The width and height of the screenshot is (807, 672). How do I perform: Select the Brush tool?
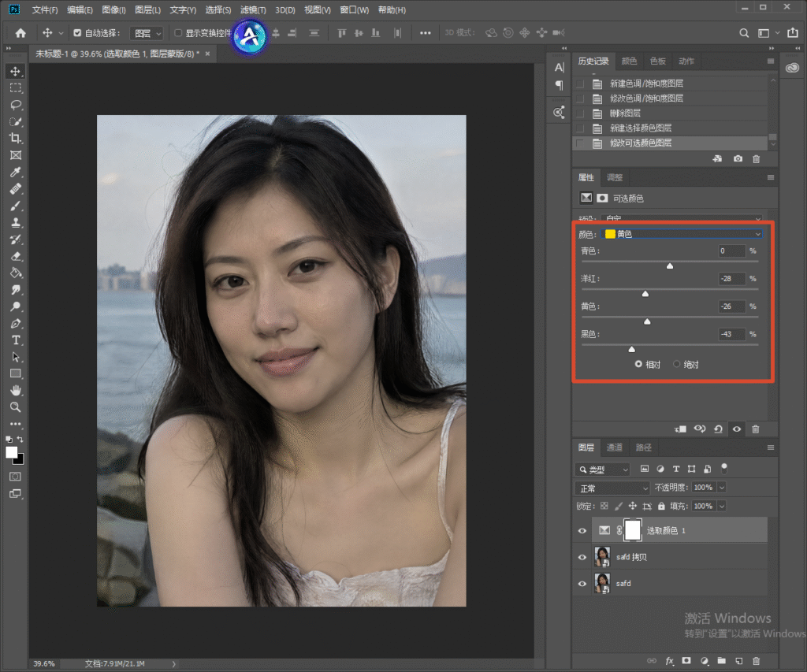(x=16, y=206)
